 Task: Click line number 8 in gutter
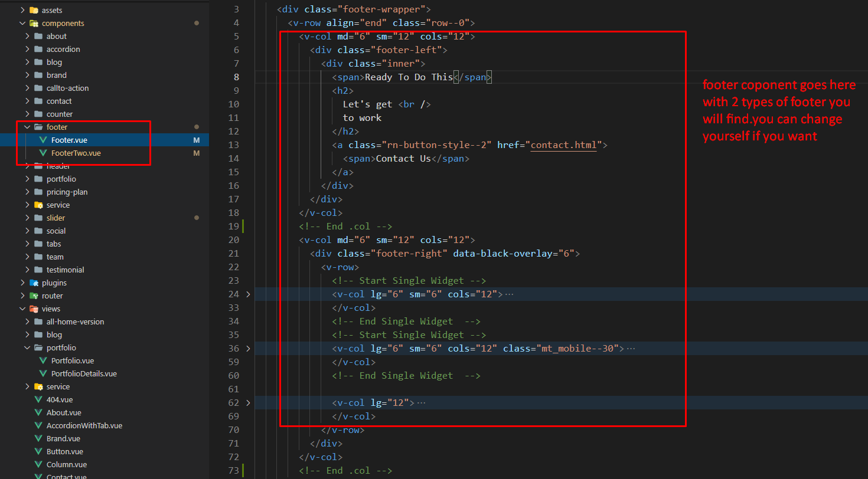click(236, 77)
